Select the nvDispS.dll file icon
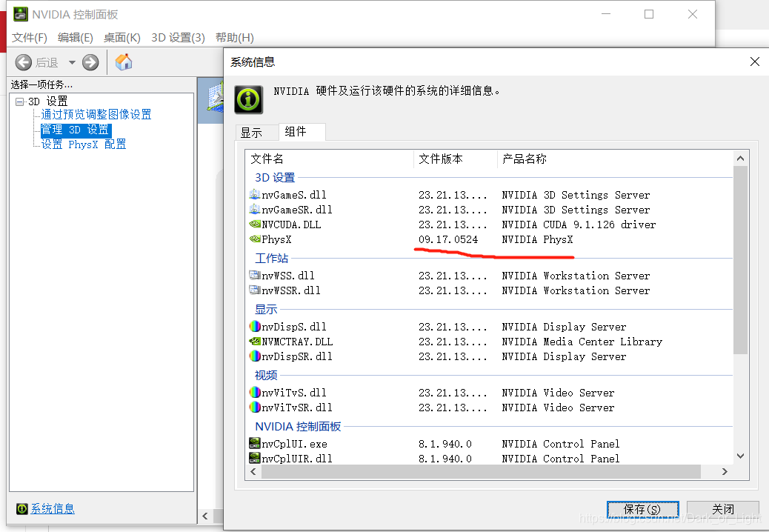 pos(255,326)
